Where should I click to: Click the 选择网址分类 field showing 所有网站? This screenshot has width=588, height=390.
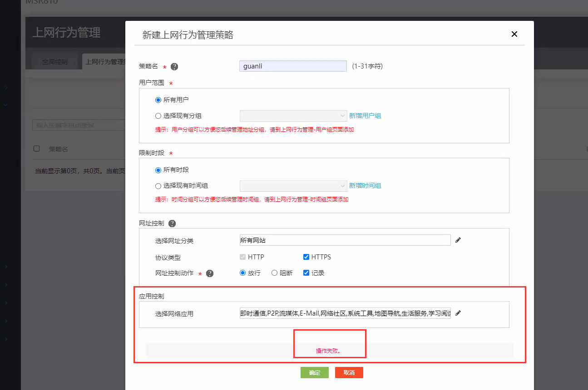click(x=345, y=240)
